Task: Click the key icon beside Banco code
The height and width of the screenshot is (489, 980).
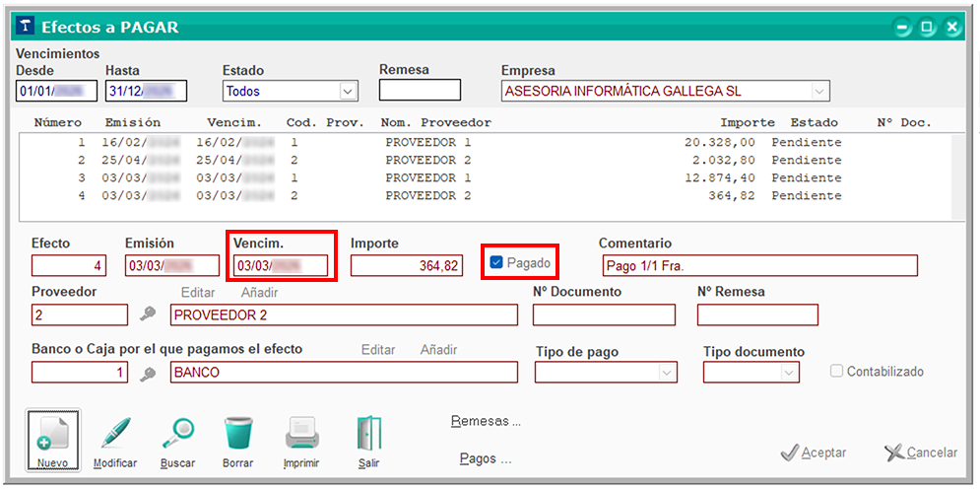Action: point(148,373)
